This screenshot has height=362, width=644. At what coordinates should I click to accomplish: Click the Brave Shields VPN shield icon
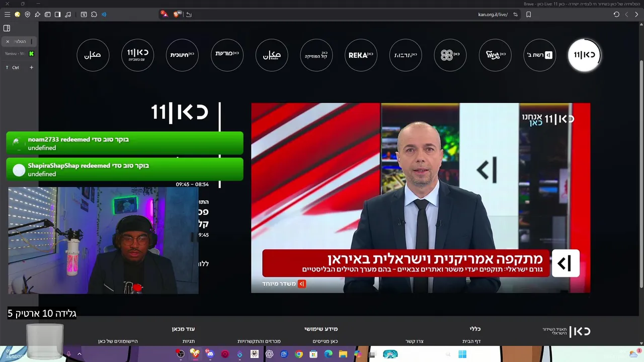(x=27, y=15)
